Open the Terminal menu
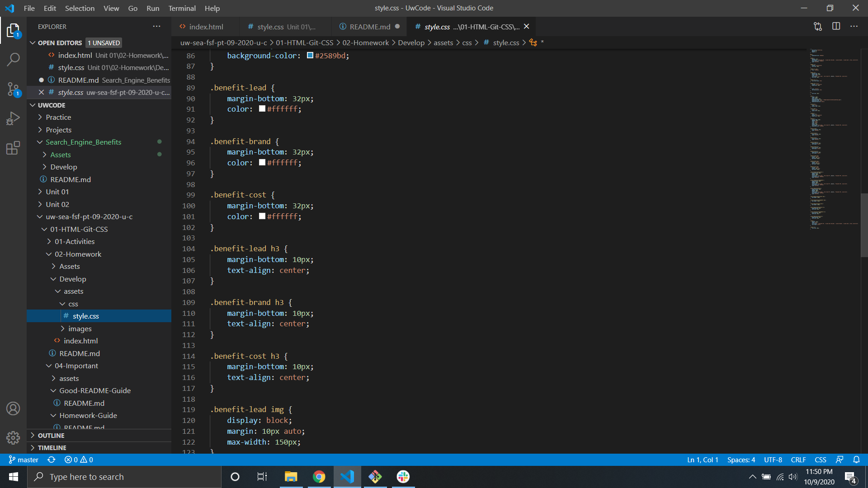The height and width of the screenshot is (488, 868). (x=182, y=8)
